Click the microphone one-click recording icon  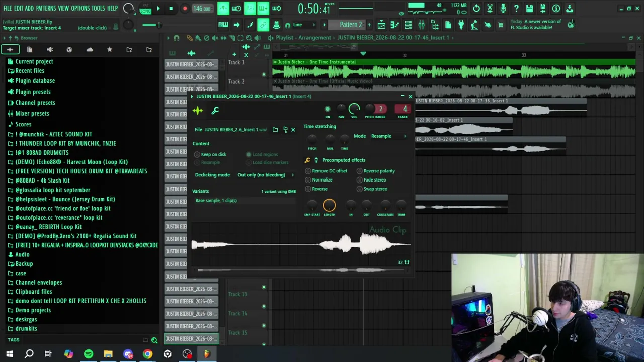click(x=503, y=8)
